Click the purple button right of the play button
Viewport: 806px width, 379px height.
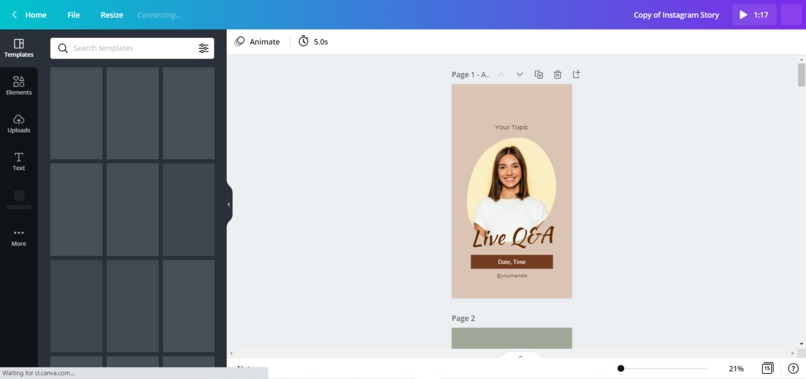point(791,15)
